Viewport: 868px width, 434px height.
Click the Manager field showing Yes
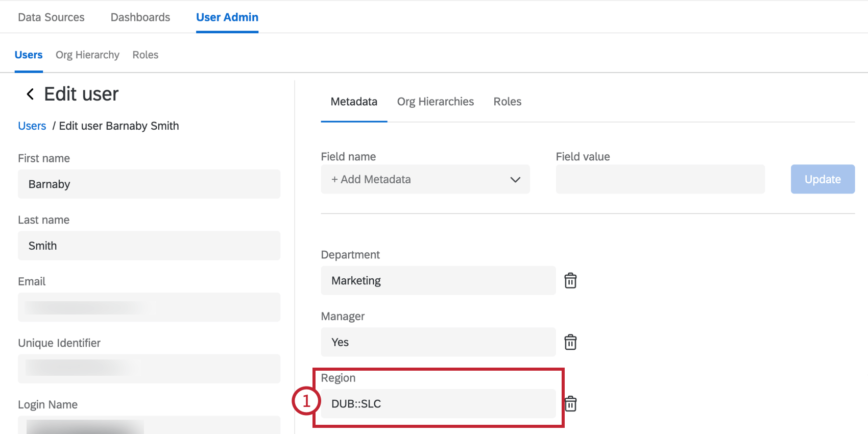pos(438,342)
